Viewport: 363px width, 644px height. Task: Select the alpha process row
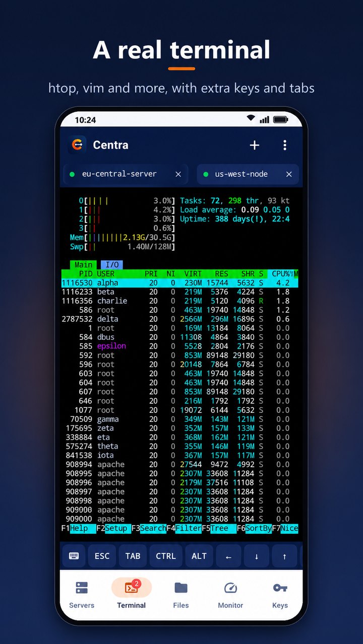pos(179,283)
